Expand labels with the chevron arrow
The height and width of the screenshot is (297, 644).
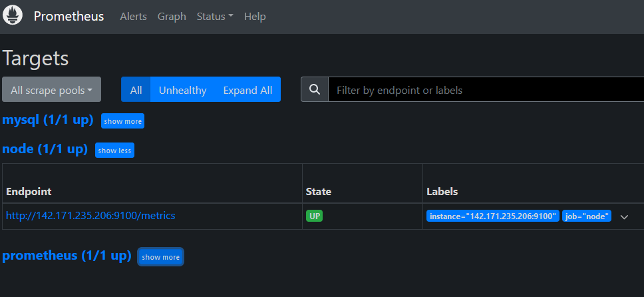pyautogui.click(x=624, y=217)
